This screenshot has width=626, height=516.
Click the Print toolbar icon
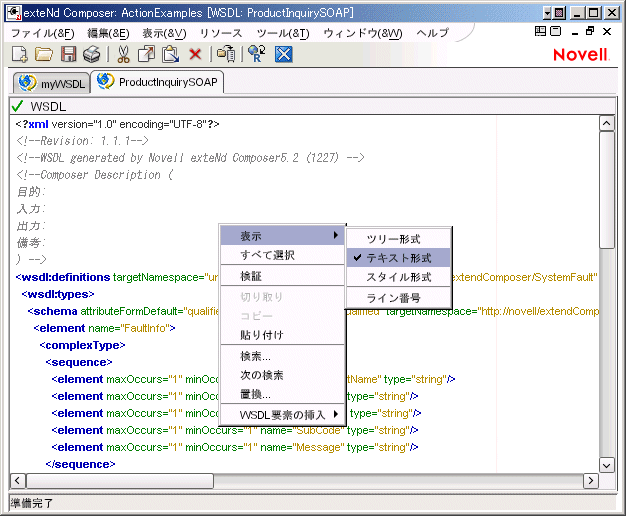click(x=92, y=54)
